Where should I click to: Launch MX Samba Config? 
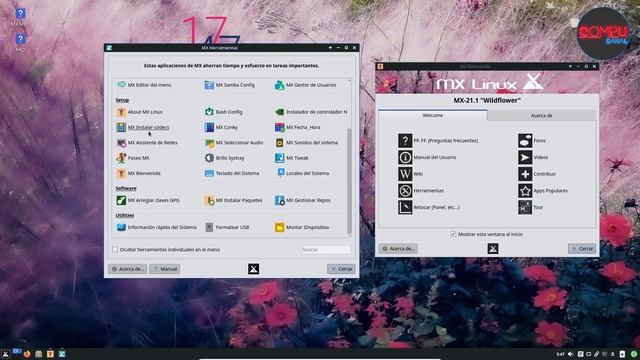coord(229,85)
